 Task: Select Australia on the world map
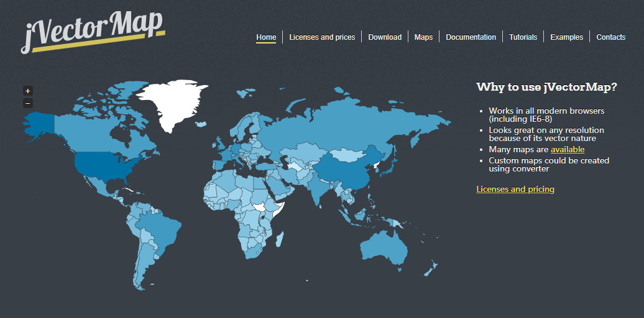click(384, 248)
